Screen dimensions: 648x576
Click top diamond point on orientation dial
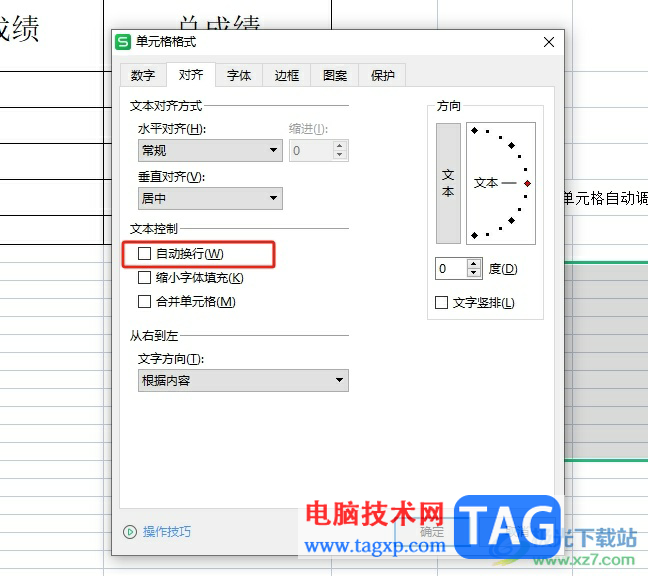coord(474,131)
